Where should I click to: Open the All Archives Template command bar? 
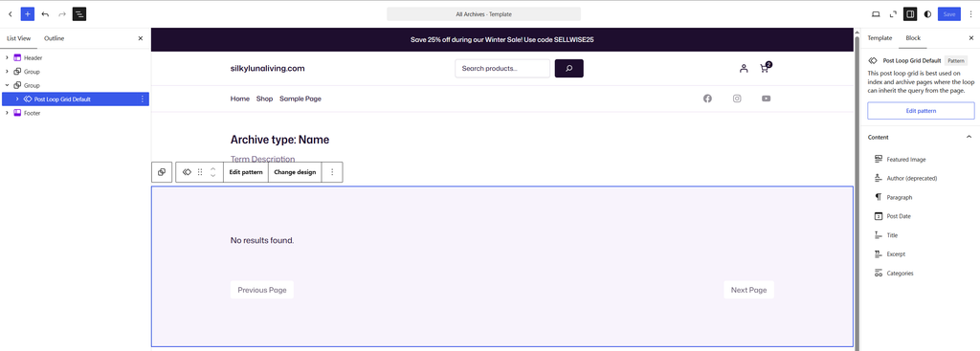pos(483,13)
